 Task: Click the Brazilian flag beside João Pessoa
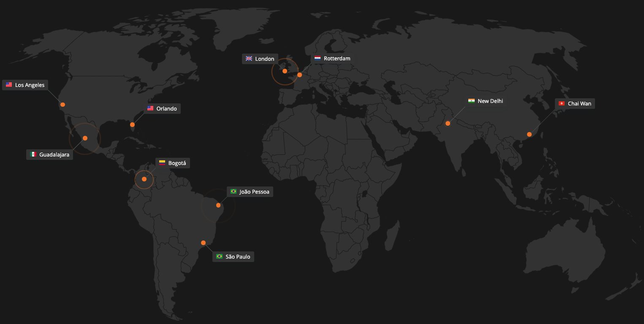click(x=233, y=192)
